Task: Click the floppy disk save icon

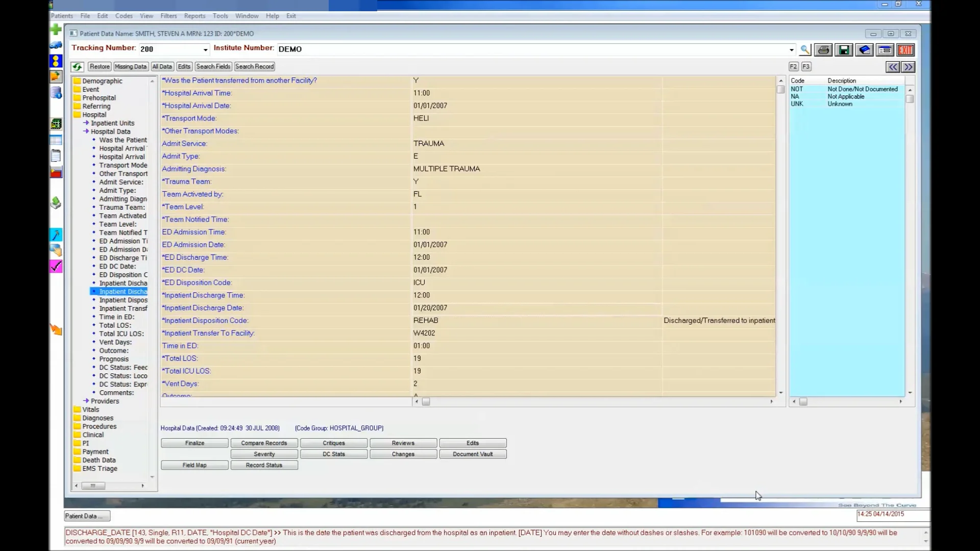Action: (x=844, y=50)
